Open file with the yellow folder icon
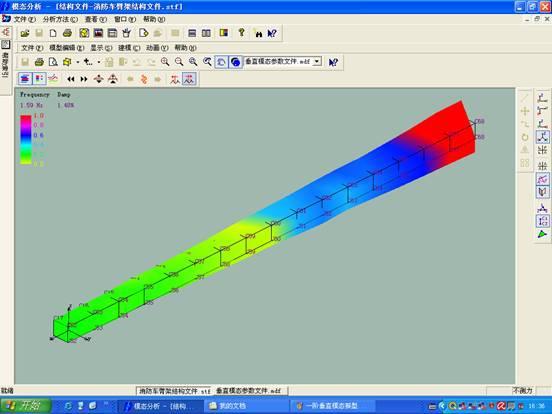The width and height of the screenshot is (552, 414). coord(25,33)
